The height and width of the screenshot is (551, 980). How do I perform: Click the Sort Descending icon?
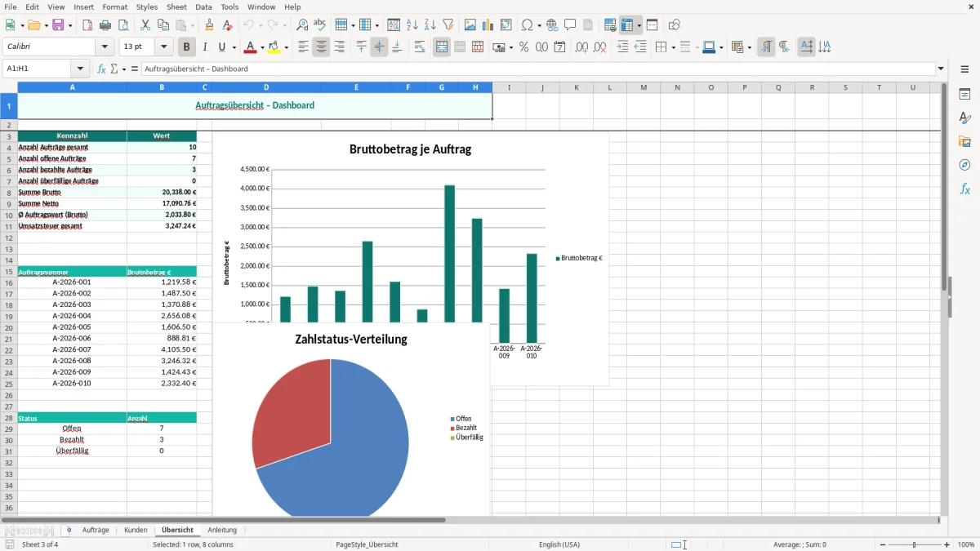(x=430, y=25)
